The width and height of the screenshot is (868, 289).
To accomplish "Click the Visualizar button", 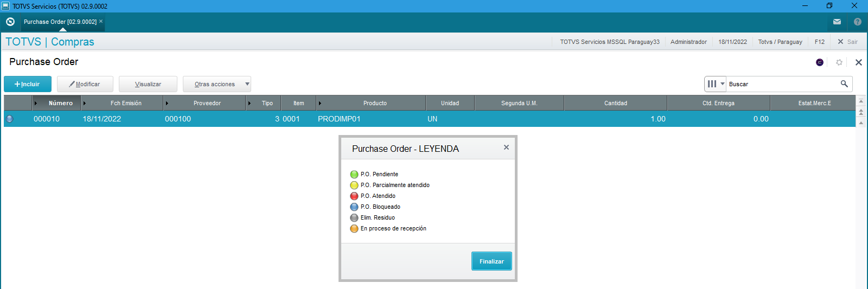I will click(x=148, y=84).
